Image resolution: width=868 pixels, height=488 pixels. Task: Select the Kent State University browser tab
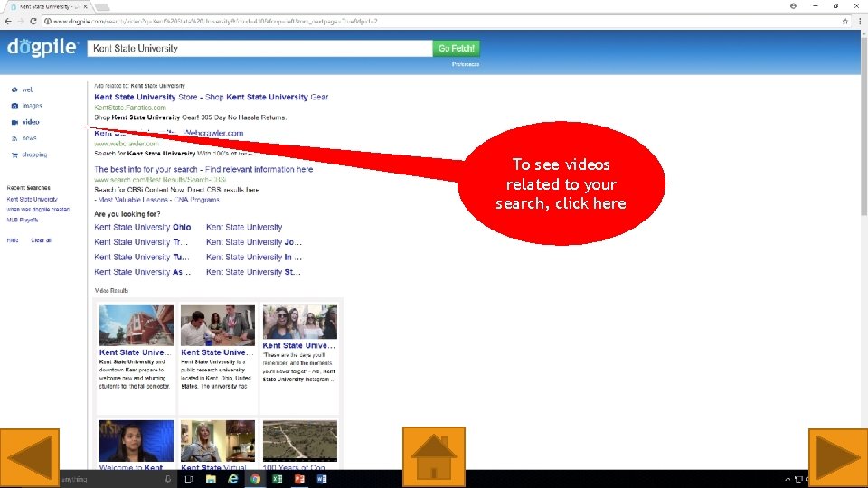[48, 6]
